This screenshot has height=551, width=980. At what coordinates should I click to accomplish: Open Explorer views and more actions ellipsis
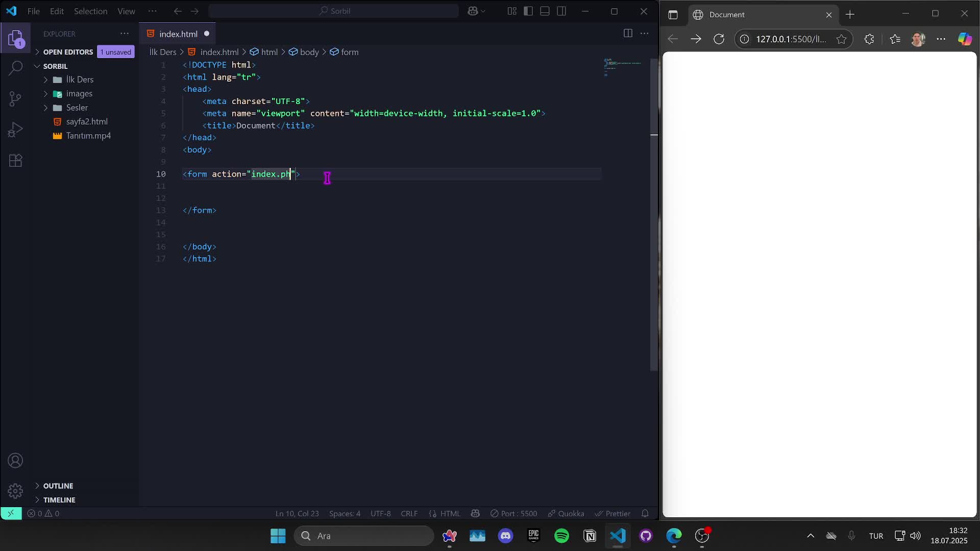[125, 34]
